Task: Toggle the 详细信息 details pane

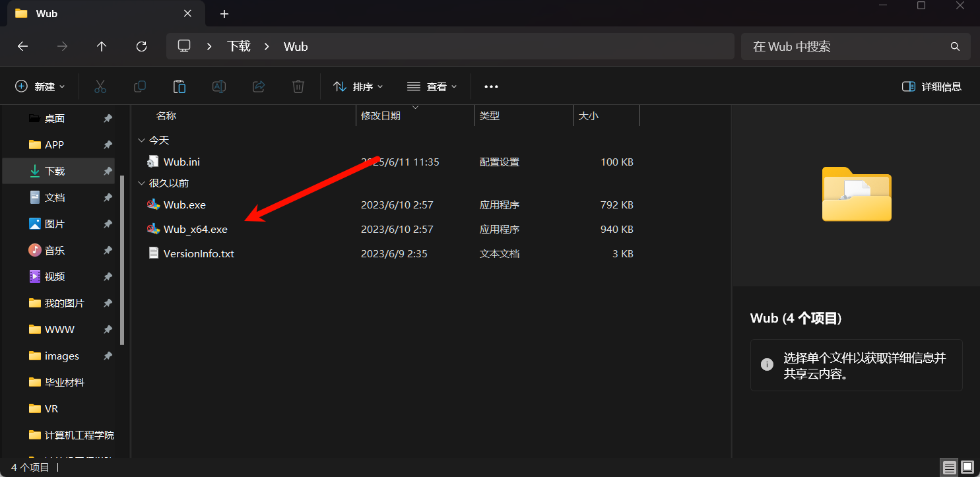Action: [x=931, y=86]
